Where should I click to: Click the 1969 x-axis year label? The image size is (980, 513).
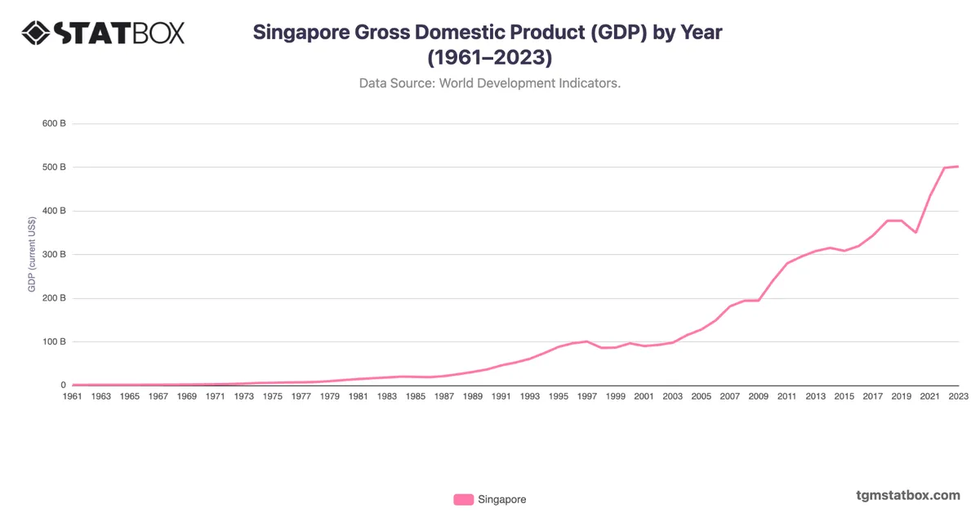(187, 396)
